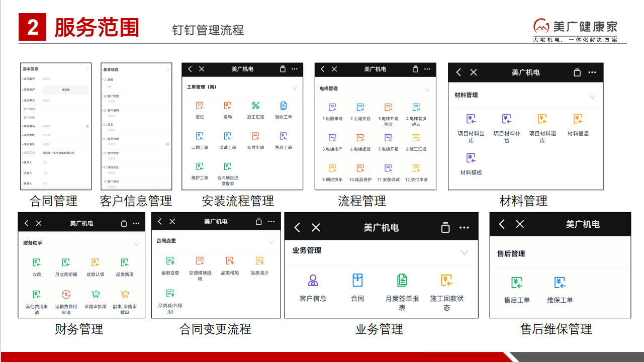Tap the 施工回款状态 icon
Image resolution: width=644 pixels, height=362 pixels.
click(447, 281)
